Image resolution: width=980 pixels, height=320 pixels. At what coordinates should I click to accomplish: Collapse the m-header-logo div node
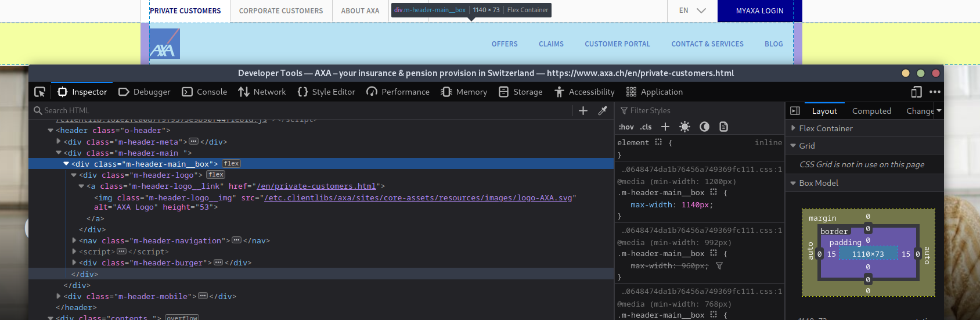point(74,175)
